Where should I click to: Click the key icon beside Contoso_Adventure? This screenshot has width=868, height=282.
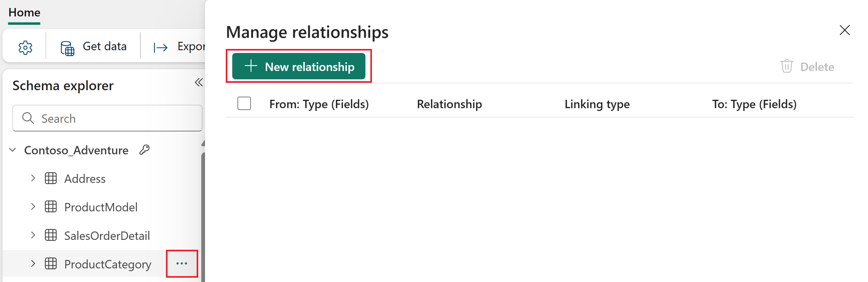click(x=145, y=149)
